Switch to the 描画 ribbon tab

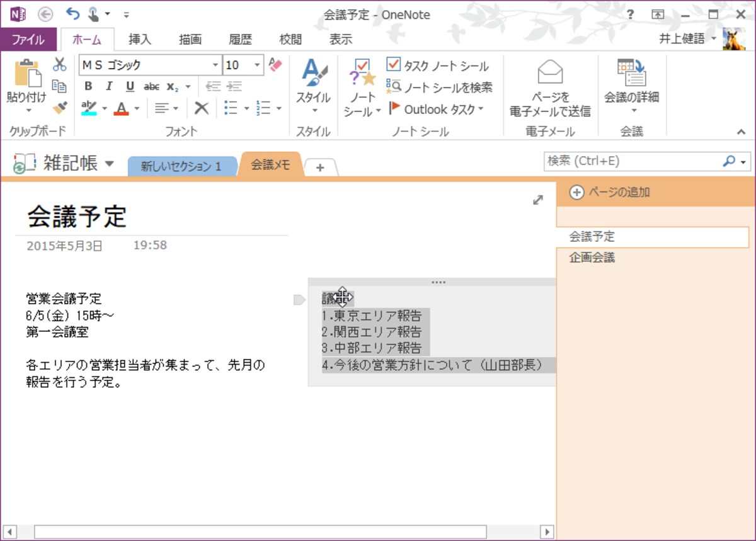190,39
